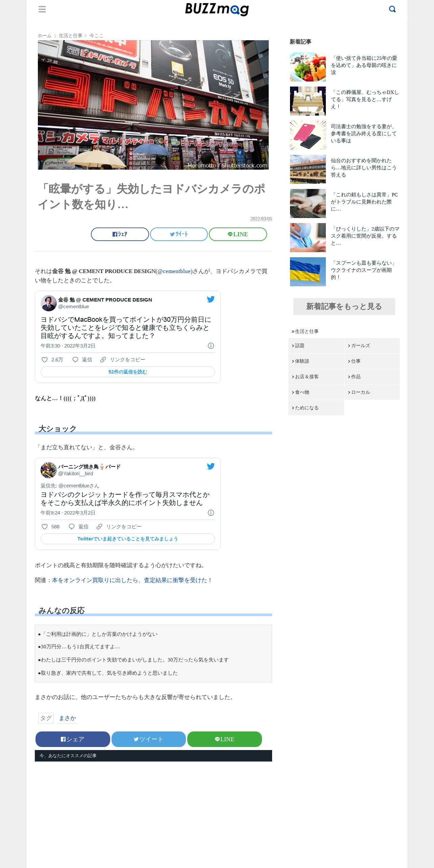Click heart icon with 588 likes
Screen dimensions: 434x868
click(44, 527)
